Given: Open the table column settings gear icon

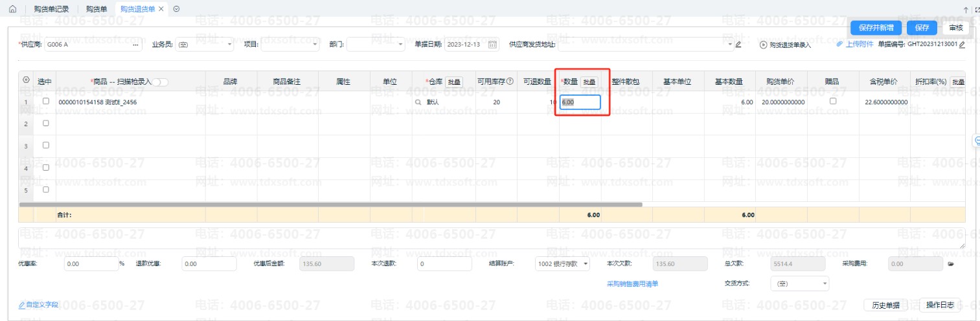Looking at the screenshot, I should click(x=26, y=81).
